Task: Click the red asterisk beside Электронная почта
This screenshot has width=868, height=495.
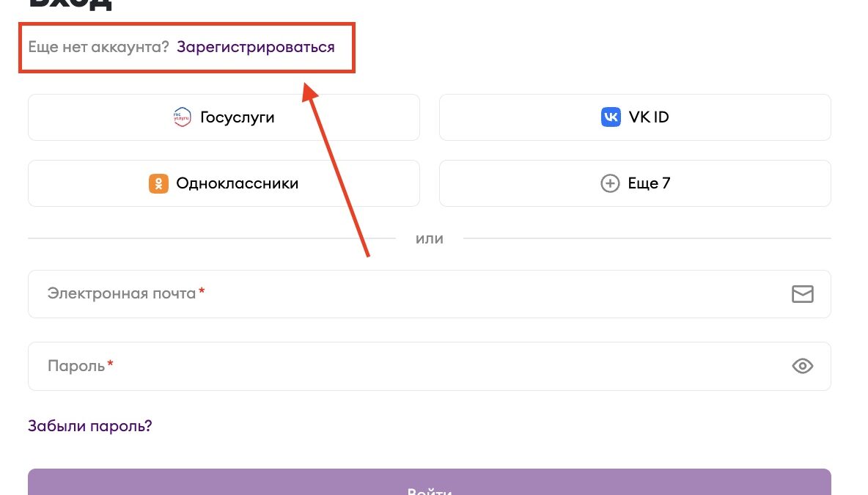Action: tap(202, 292)
